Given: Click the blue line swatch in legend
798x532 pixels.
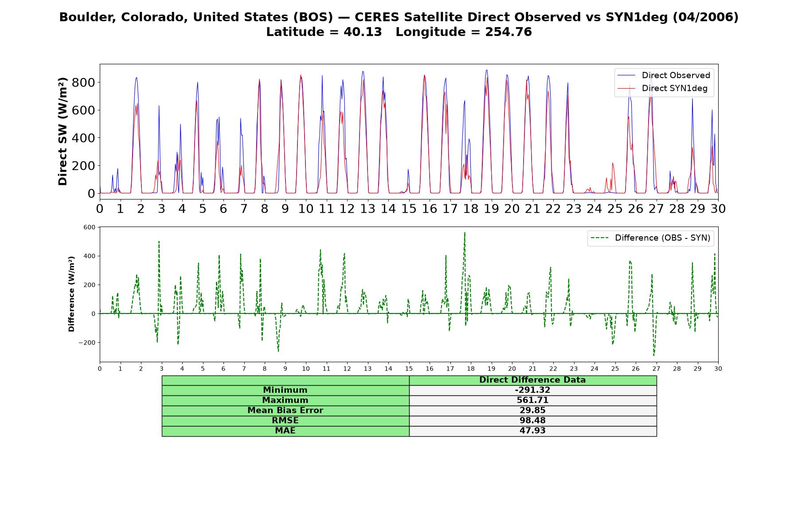Looking at the screenshot, I should coord(626,75).
